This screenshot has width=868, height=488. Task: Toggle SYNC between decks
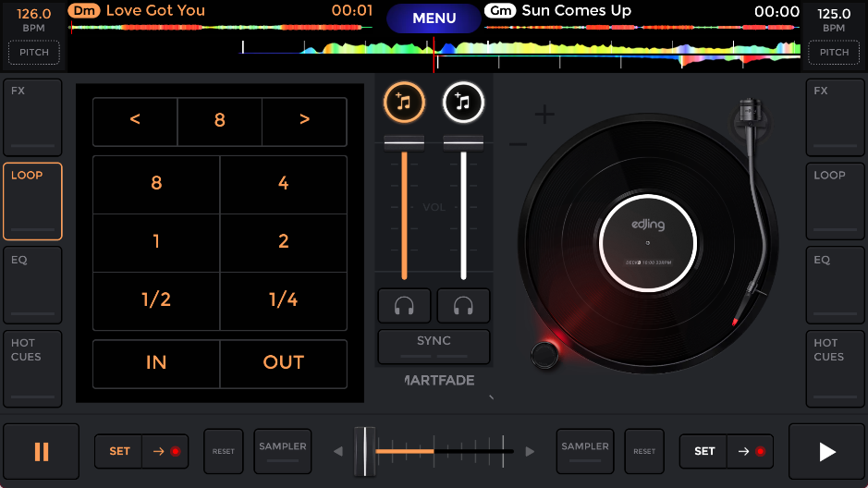434,347
